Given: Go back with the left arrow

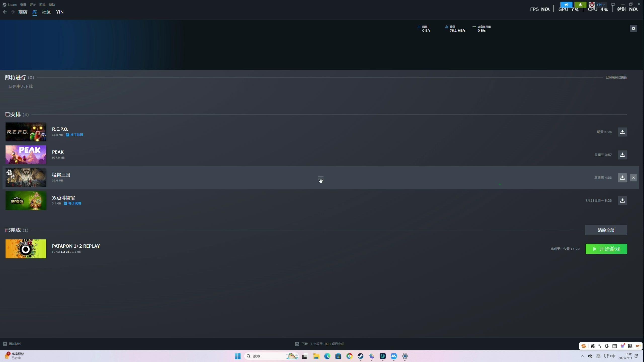Looking at the screenshot, I should point(5,12).
